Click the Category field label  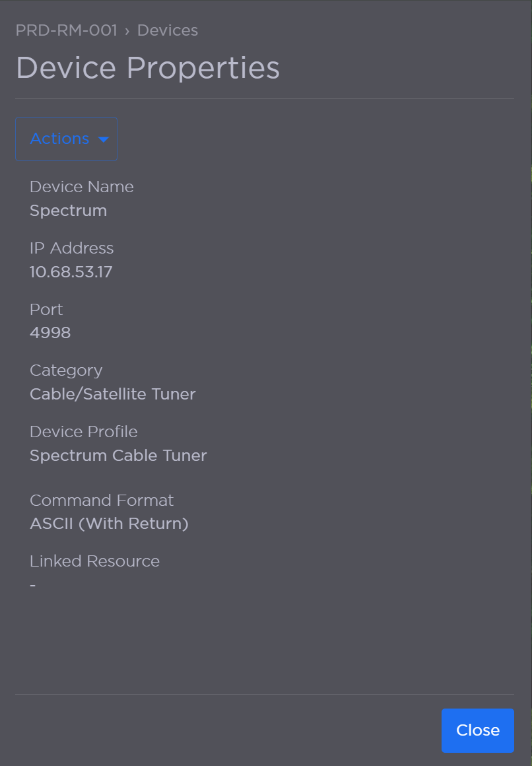coord(66,370)
